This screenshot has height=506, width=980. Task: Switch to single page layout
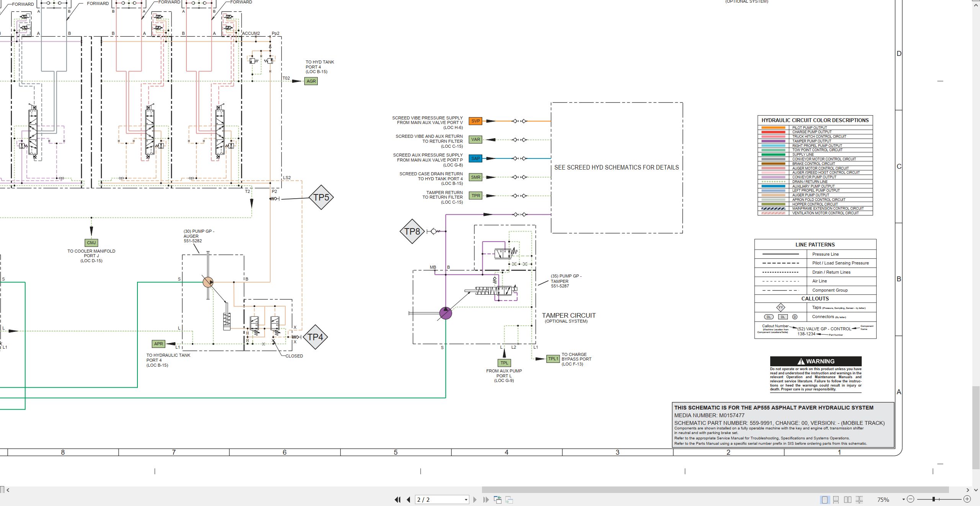click(825, 499)
